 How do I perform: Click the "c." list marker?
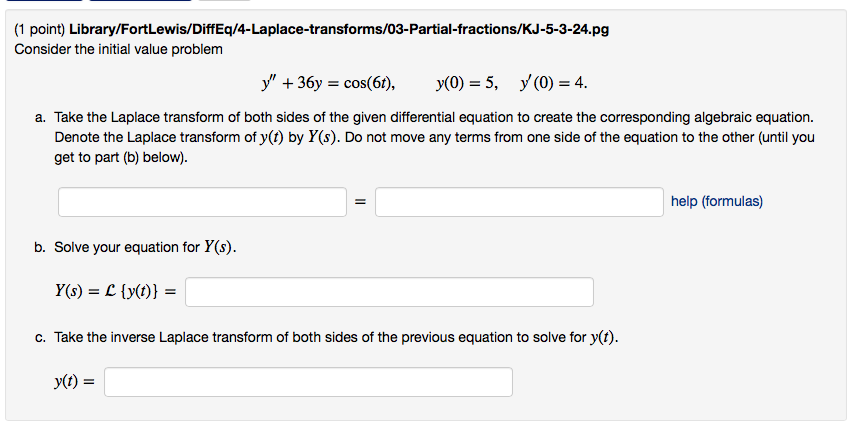pyautogui.click(x=40, y=337)
